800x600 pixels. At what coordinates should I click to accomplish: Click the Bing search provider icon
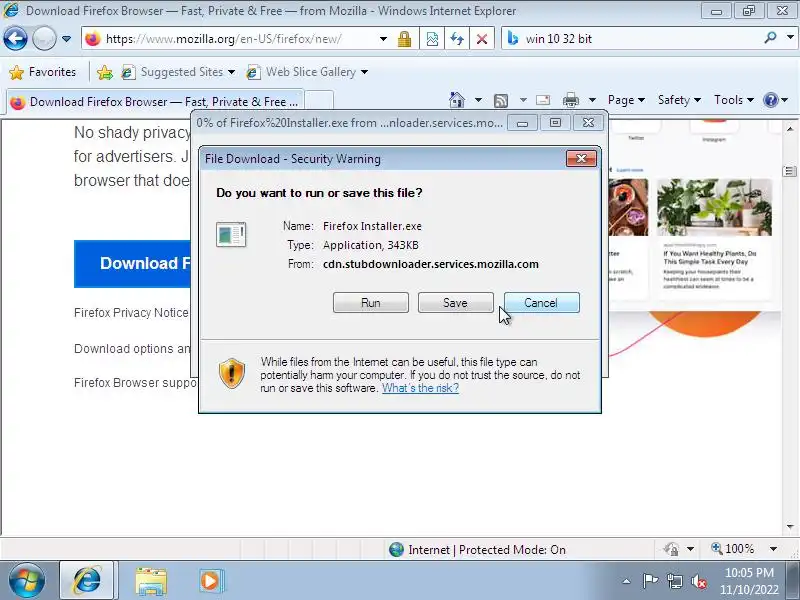coord(513,39)
